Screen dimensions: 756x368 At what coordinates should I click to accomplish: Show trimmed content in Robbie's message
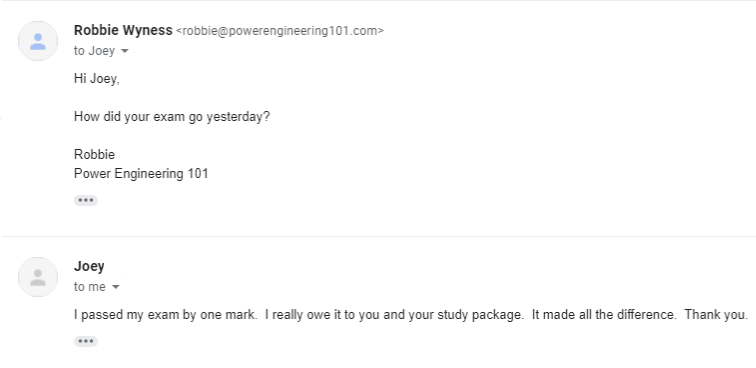tap(86, 200)
